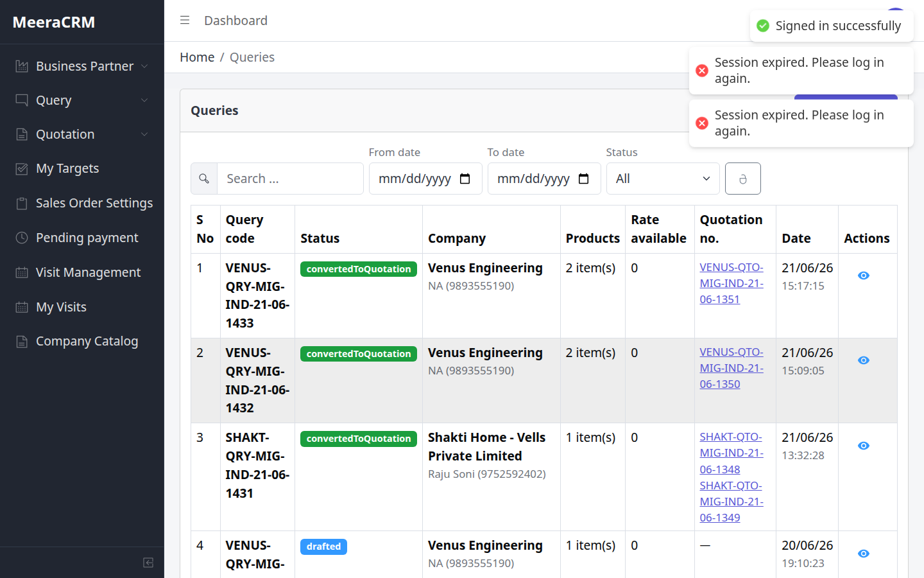The width and height of the screenshot is (924, 578).
Task: Click the drafted status badge in row 4
Action: tap(323, 547)
